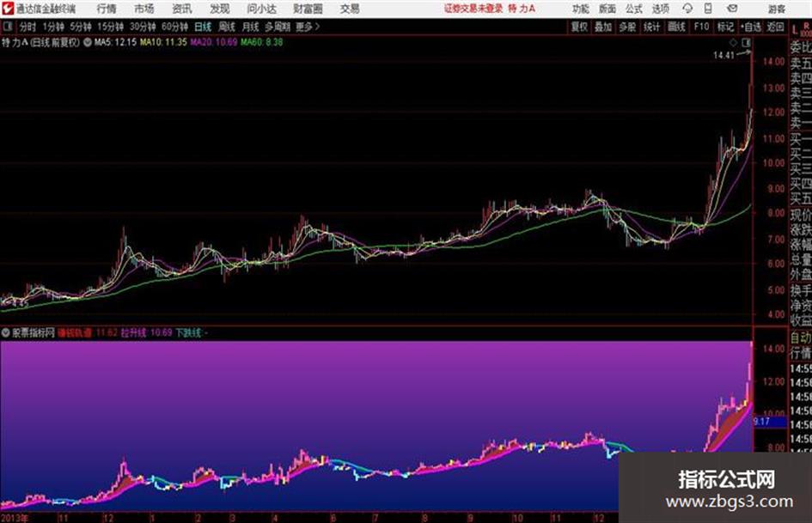Expand the main chart MA indicator dropdown
812x523 pixels.
coord(88,42)
